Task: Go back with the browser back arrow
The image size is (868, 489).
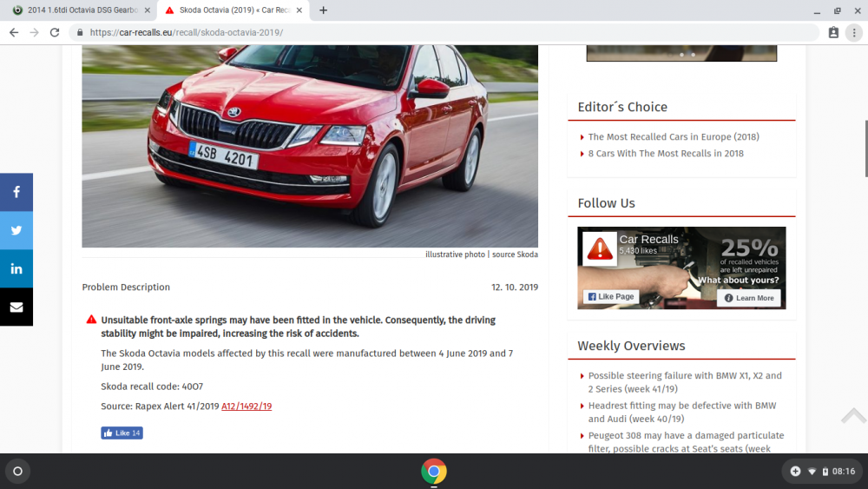Action: 14,33
